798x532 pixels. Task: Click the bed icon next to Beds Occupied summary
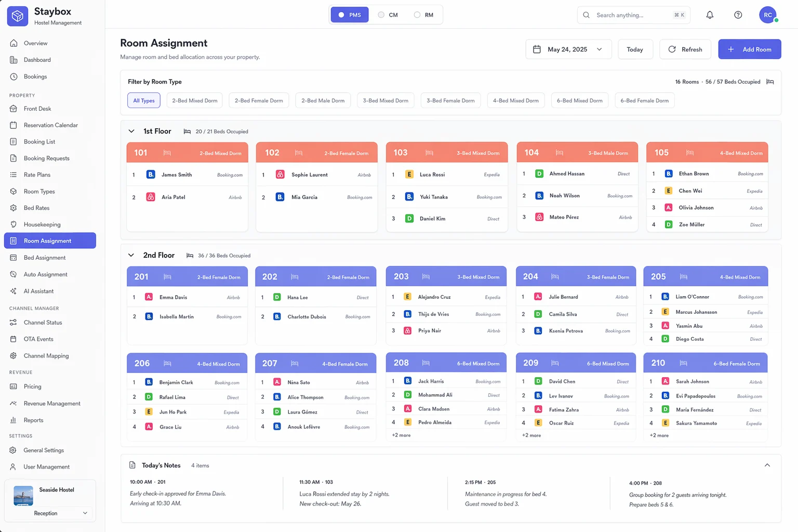click(x=770, y=82)
